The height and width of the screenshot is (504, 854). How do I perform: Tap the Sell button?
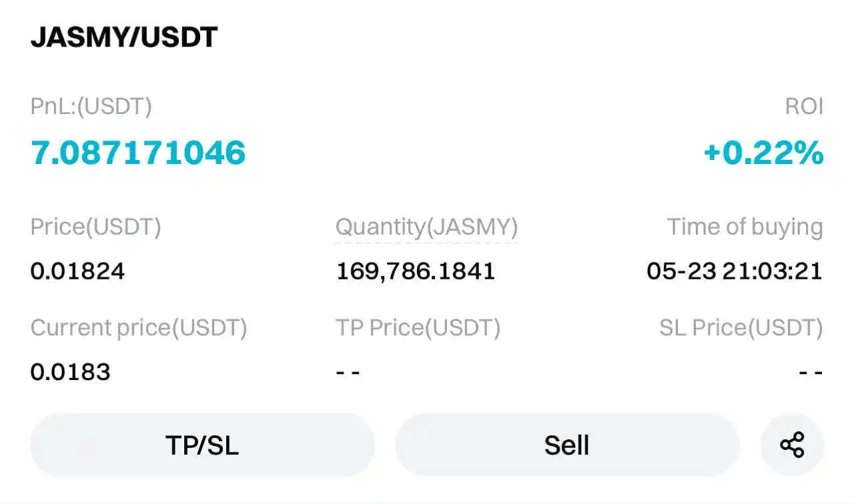click(x=567, y=445)
